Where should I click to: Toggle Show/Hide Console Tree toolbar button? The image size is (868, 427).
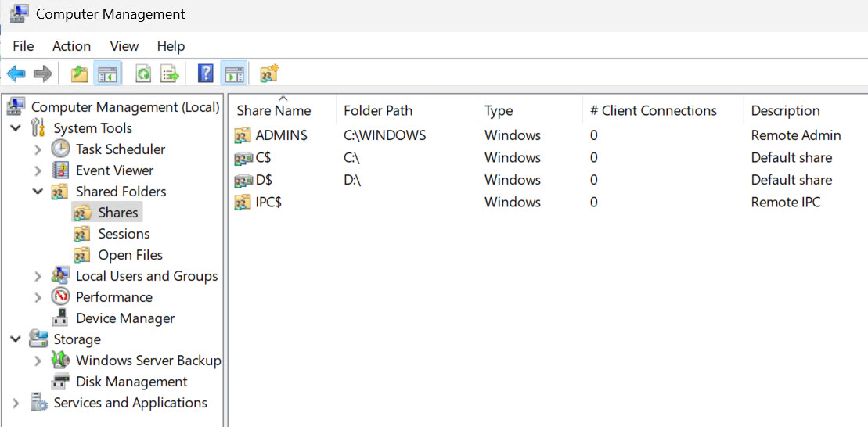click(106, 74)
